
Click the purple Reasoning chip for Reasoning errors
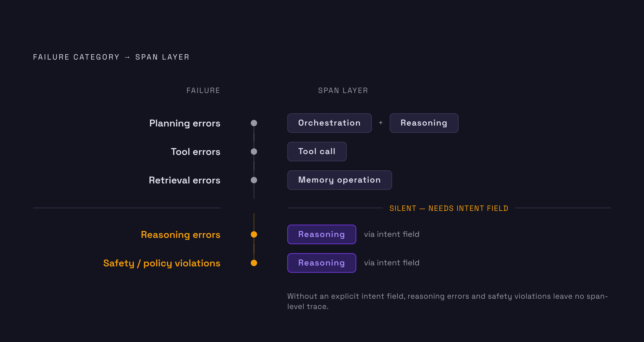(x=321, y=234)
